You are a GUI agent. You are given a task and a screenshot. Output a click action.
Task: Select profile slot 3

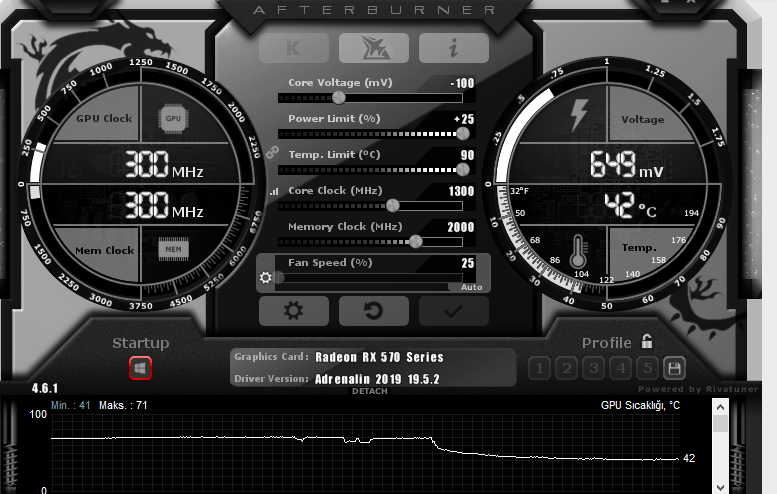(593, 368)
